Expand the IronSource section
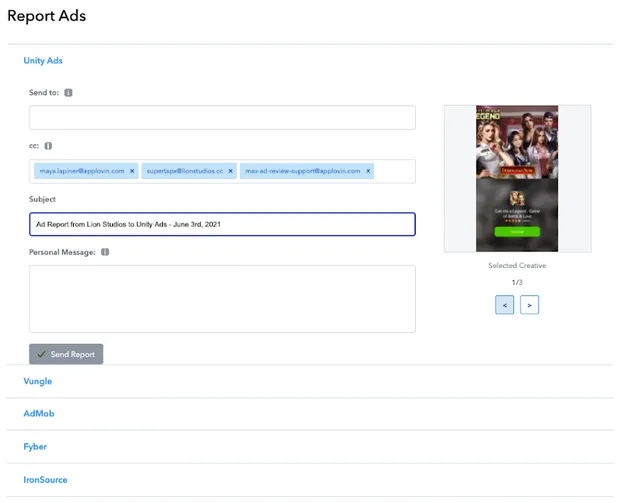Image resolution: width=620 pixels, height=503 pixels. click(45, 480)
